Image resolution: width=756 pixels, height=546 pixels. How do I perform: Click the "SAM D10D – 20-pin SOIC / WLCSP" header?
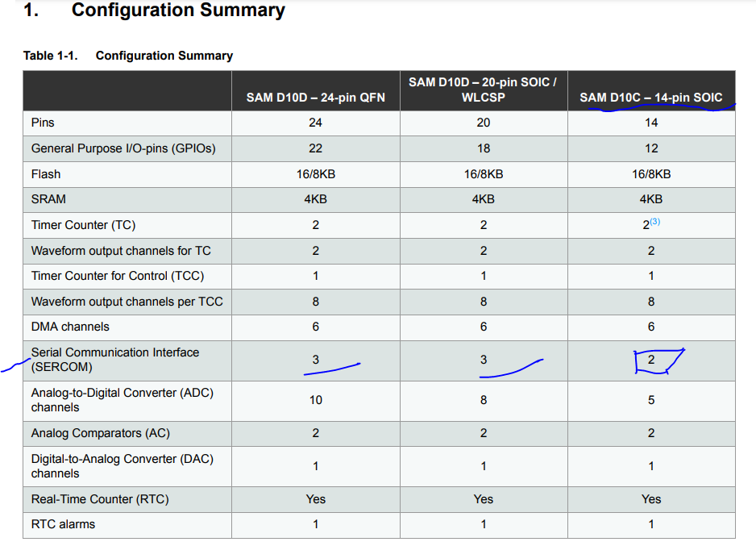click(x=483, y=90)
